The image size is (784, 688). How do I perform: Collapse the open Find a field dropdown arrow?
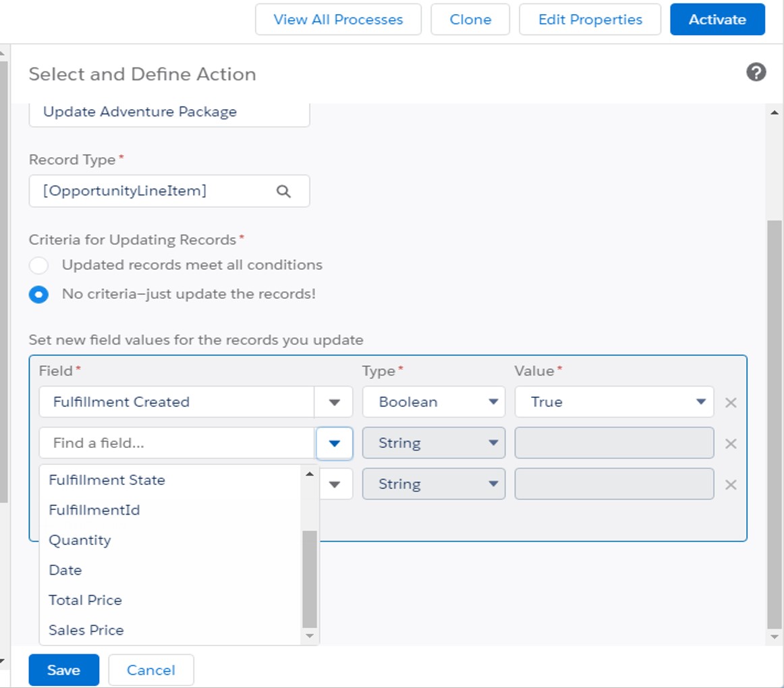(334, 444)
